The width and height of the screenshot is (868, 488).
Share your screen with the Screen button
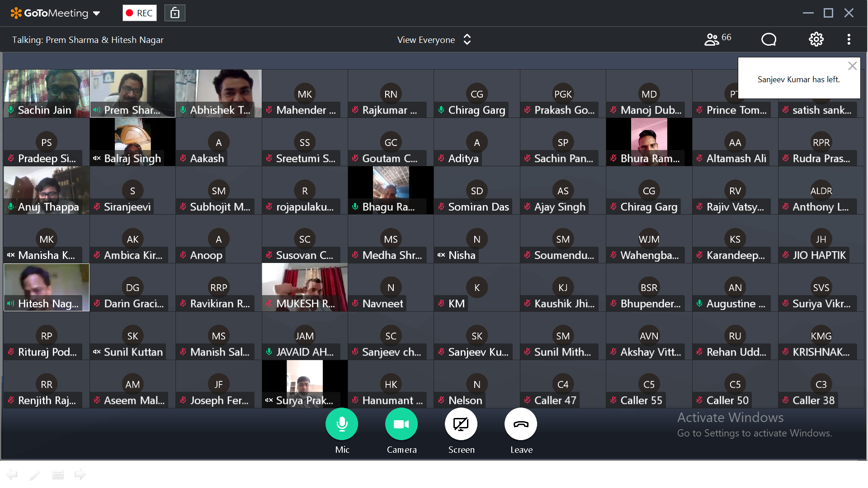click(461, 424)
